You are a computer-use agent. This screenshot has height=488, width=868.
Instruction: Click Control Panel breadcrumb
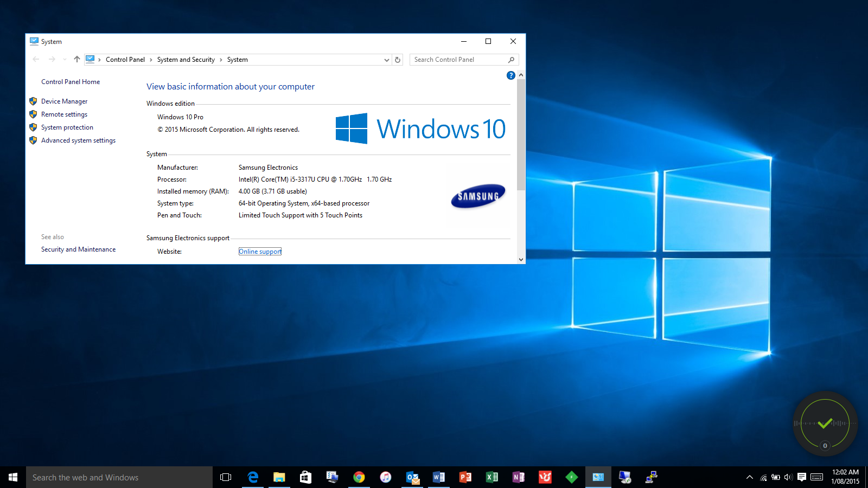(x=125, y=60)
